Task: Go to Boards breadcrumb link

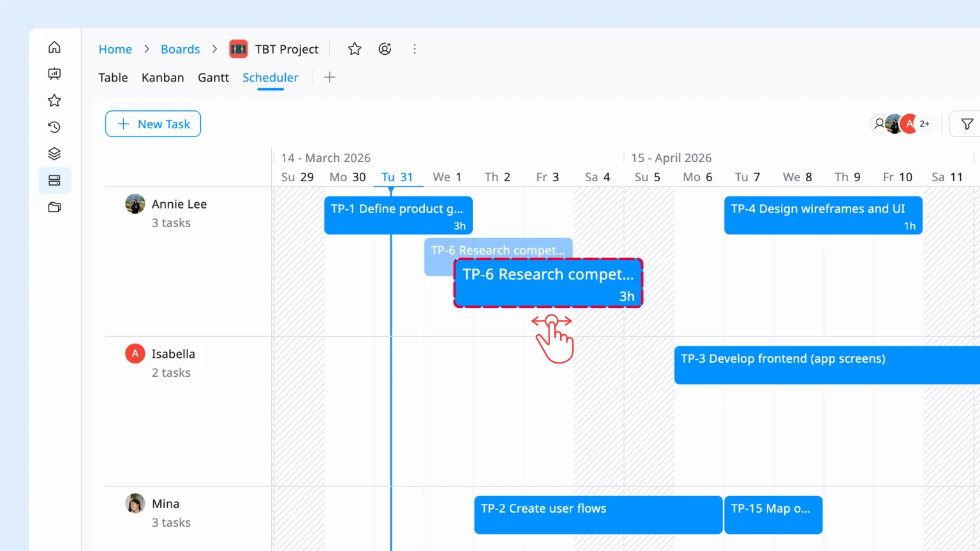Action: pos(180,49)
